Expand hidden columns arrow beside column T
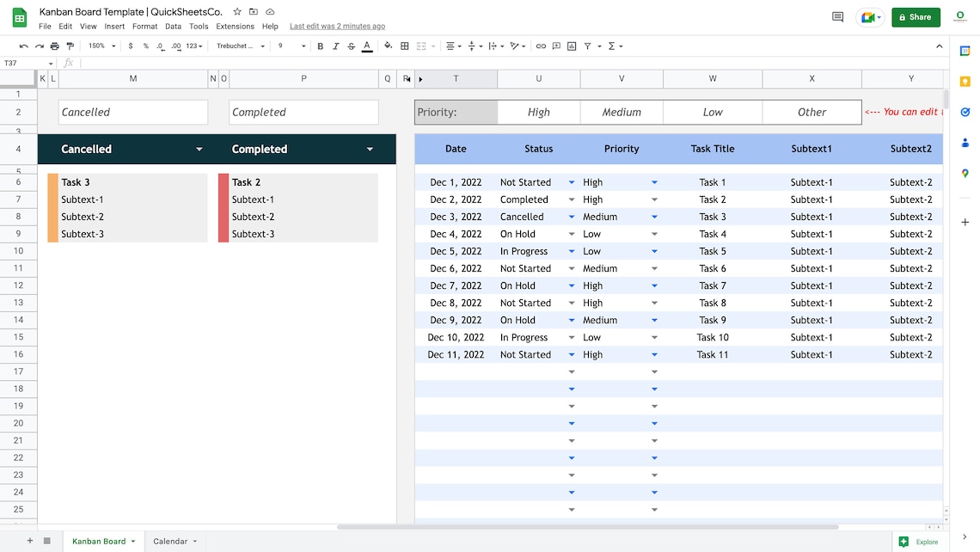Viewport: 980px width, 552px height. [x=420, y=79]
